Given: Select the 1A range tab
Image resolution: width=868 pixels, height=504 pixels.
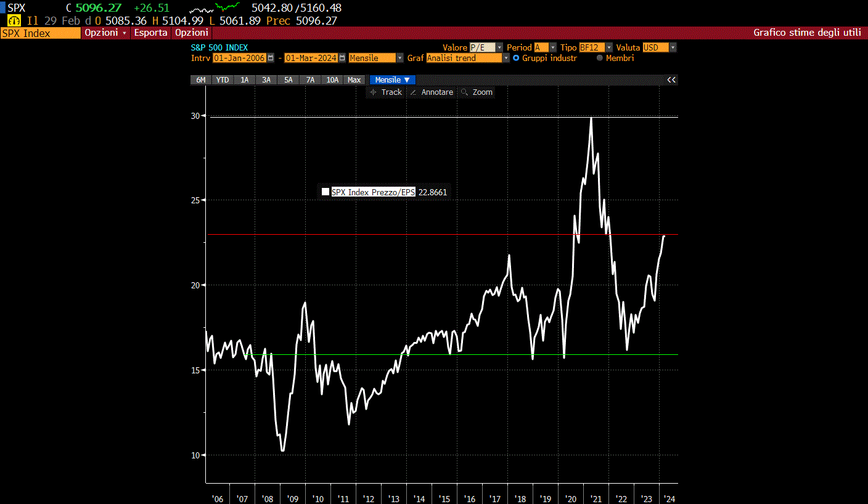Looking at the screenshot, I should tap(244, 80).
